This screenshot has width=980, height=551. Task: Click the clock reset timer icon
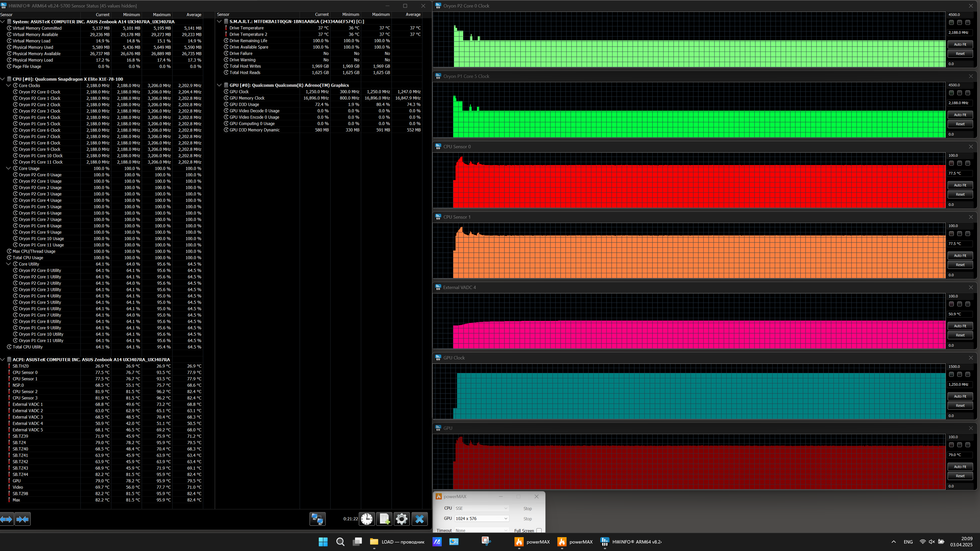[x=367, y=519]
